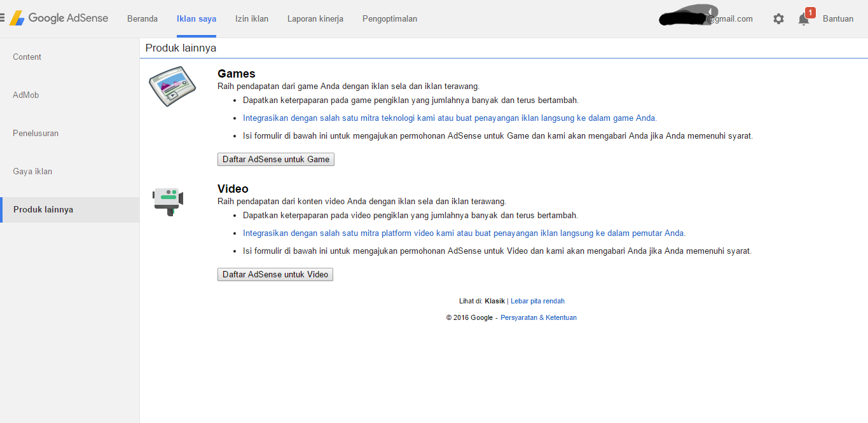Image resolution: width=868 pixels, height=423 pixels.
Task: Click 'Dapatkan keterpaparan pada video pengiklan' bullet
Action: click(x=410, y=216)
